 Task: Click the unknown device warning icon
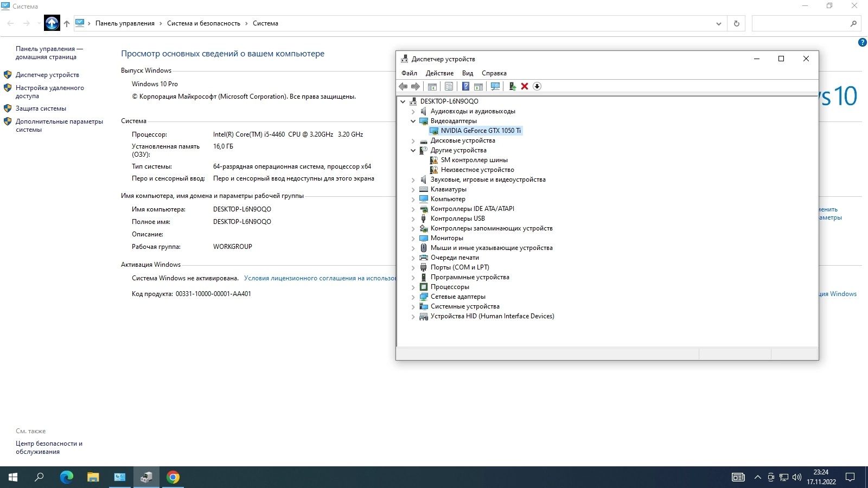pos(434,170)
